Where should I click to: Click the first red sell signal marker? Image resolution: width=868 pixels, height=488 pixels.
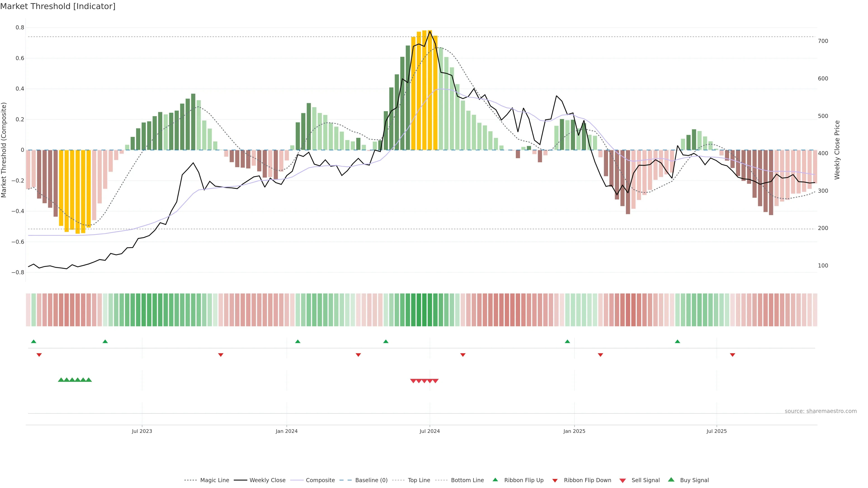[x=413, y=381]
